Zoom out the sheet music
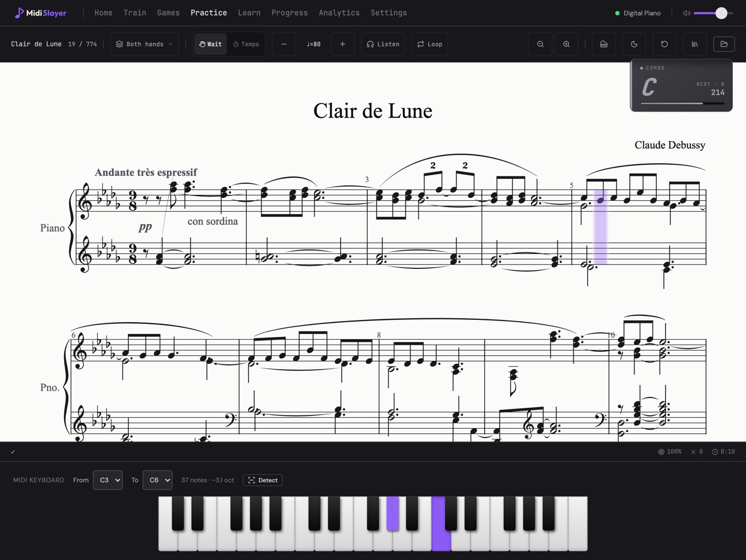 [540, 44]
